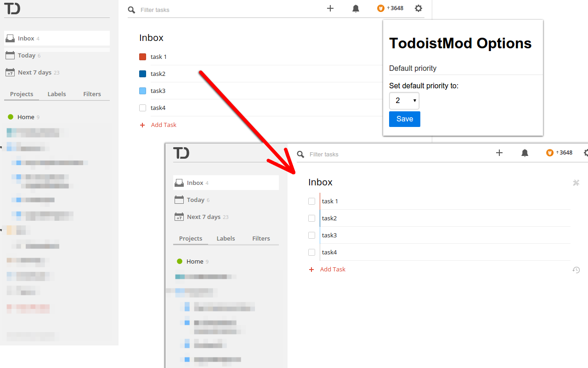
Task: Click Add Task link in the lower window
Action: click(333, 270)
